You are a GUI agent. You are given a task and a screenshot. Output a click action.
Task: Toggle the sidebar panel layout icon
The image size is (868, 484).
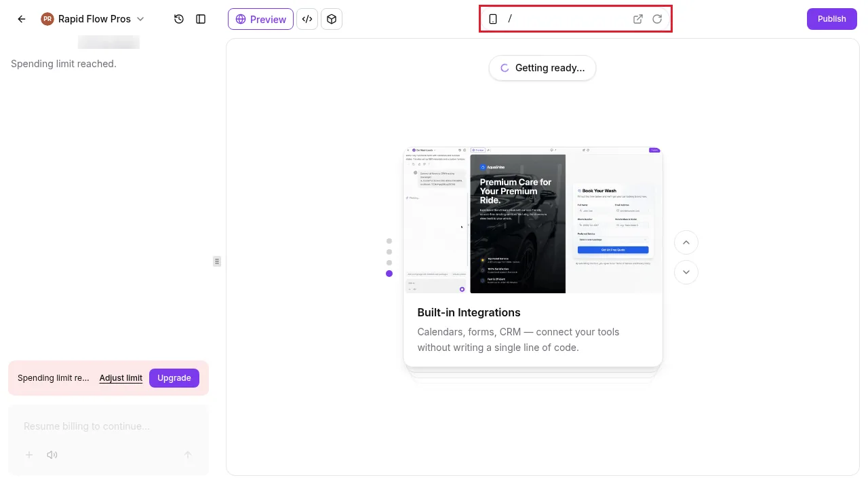tap(201, 19)
